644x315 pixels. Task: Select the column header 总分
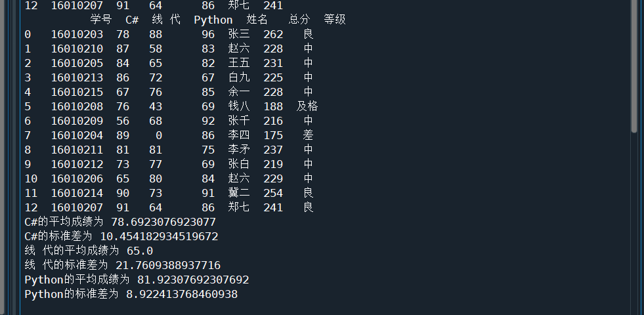click(299, 20)
